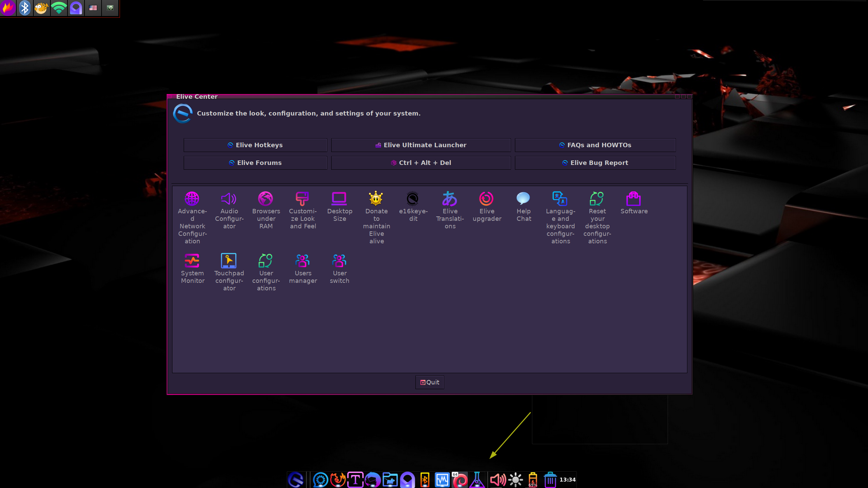Screen dimensions: 868x488
Task: Click the Elive logo in the window header
Action: point(183,113)
